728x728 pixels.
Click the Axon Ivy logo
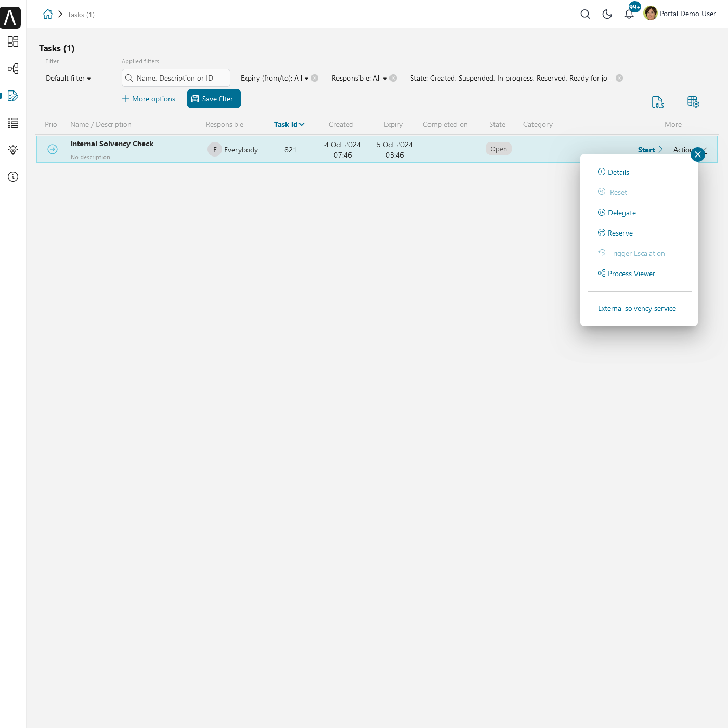(10, 18)
